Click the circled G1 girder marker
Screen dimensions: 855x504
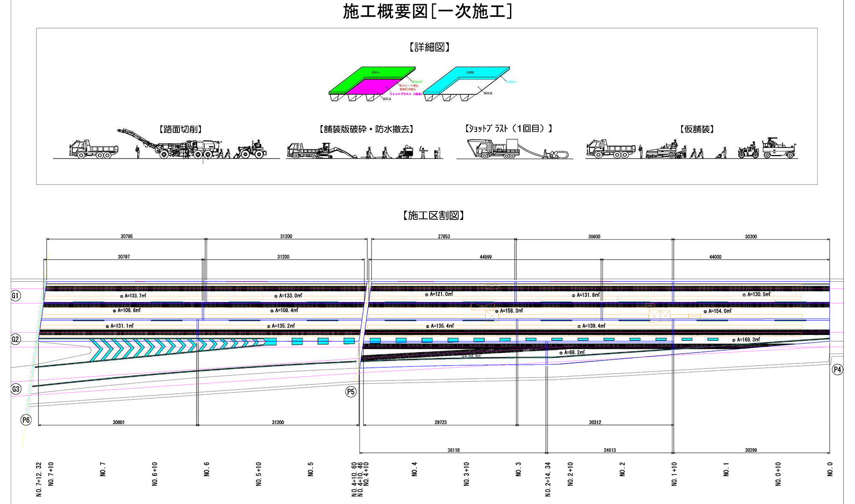pos(15,296)
